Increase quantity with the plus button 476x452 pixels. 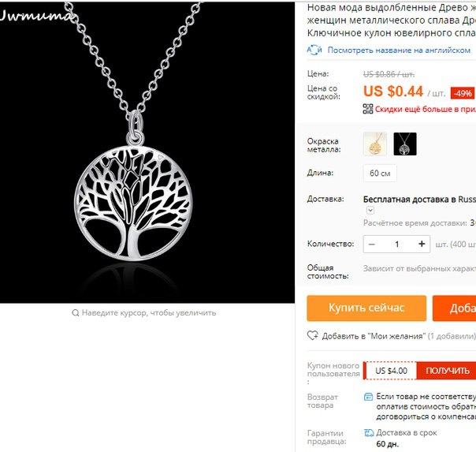point(422,244)
